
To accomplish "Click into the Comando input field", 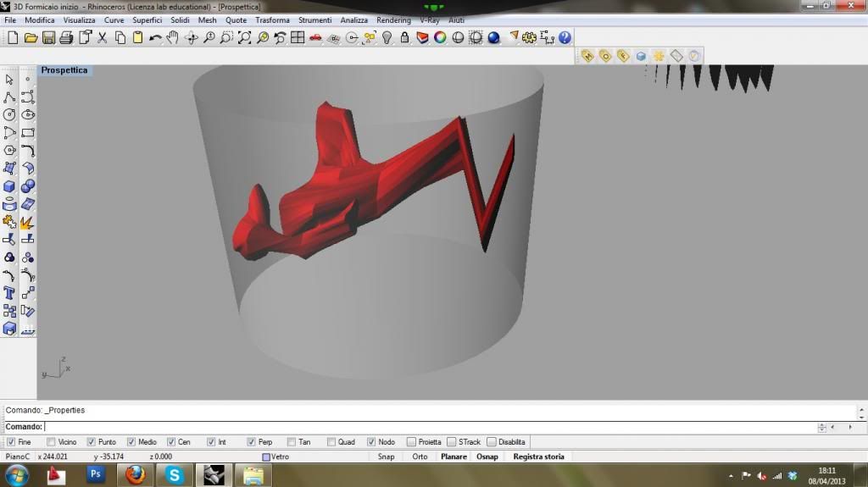I will pyautogui.click(x=429, y=427).
